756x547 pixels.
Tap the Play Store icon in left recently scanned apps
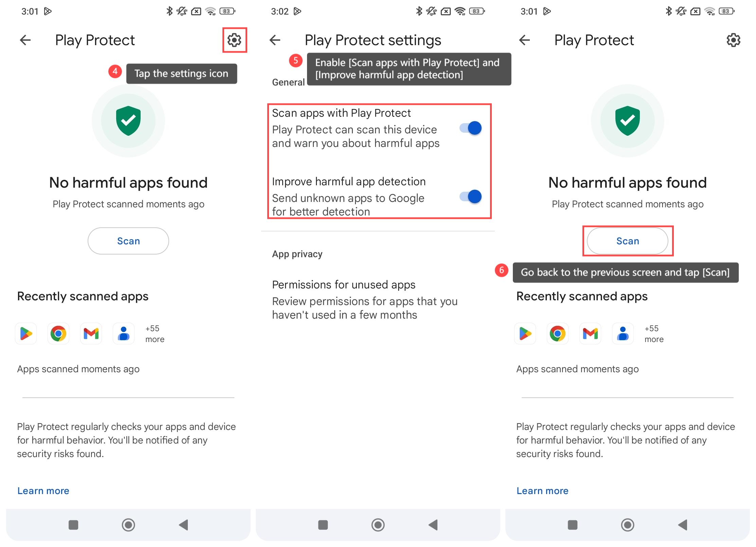click(x=26, y=334)
